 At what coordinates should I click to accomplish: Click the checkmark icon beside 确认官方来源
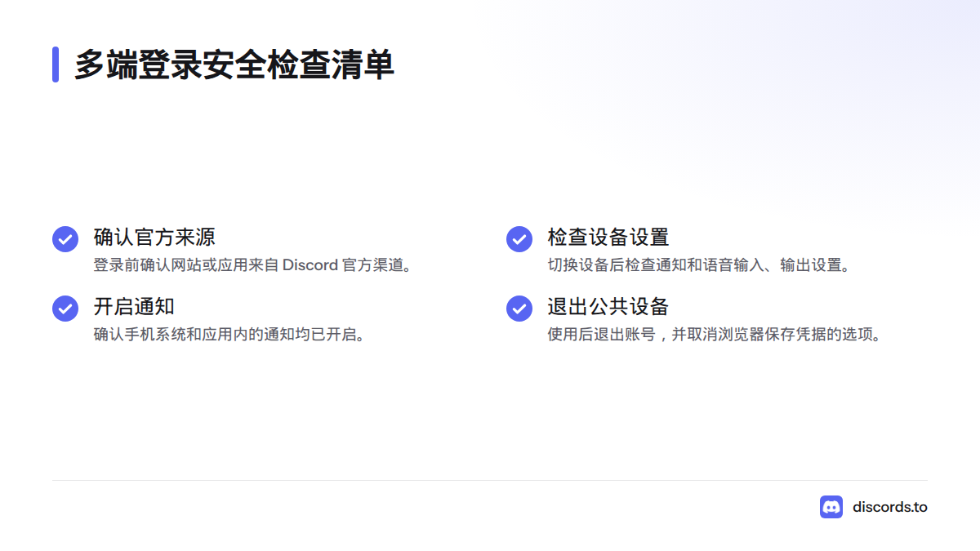coord(65,239)
